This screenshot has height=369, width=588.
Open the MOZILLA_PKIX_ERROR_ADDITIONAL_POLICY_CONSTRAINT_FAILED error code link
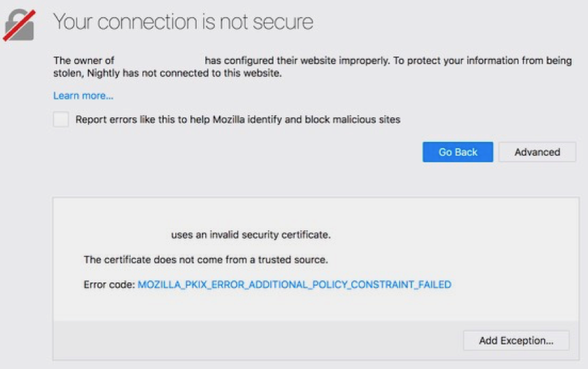(x=294, y=284)
